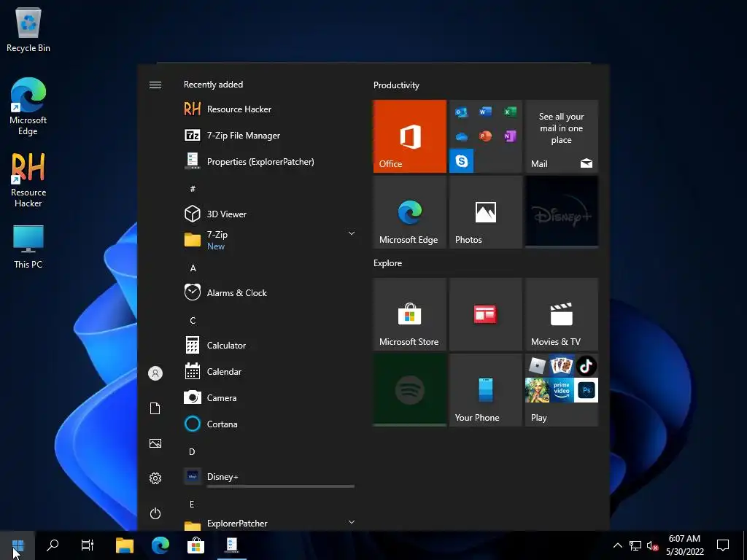Click the Skype icon in Office group tile
This screenshot has width=747, height=560.
tap(461, 161)
